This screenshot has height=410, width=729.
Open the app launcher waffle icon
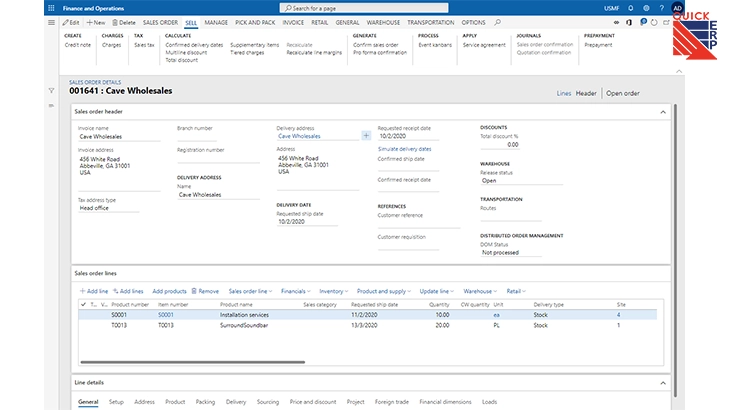51,8
